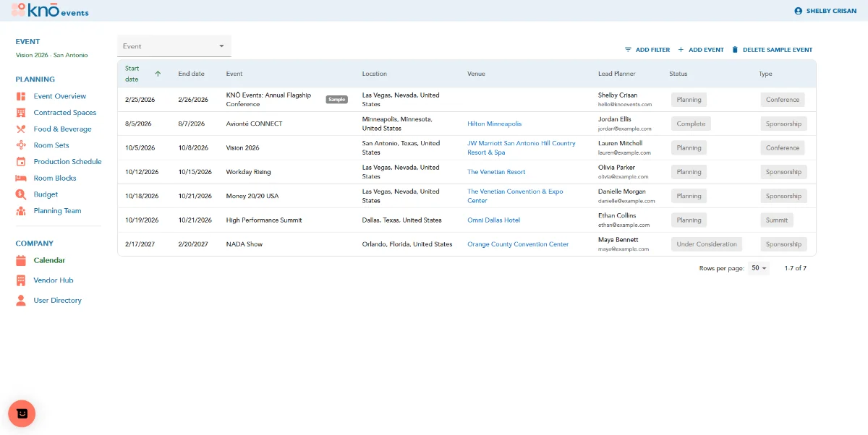Sort by Venue column header

tap(476, 74)
